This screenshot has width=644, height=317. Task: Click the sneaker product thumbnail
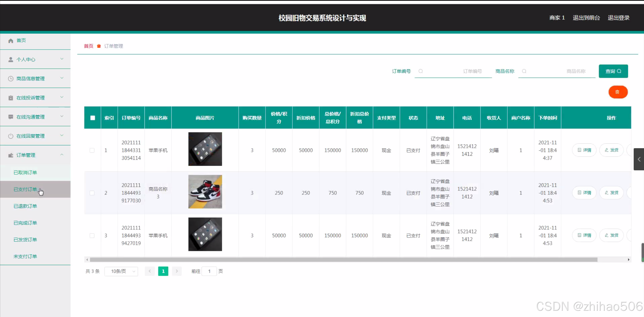point(205,192)
